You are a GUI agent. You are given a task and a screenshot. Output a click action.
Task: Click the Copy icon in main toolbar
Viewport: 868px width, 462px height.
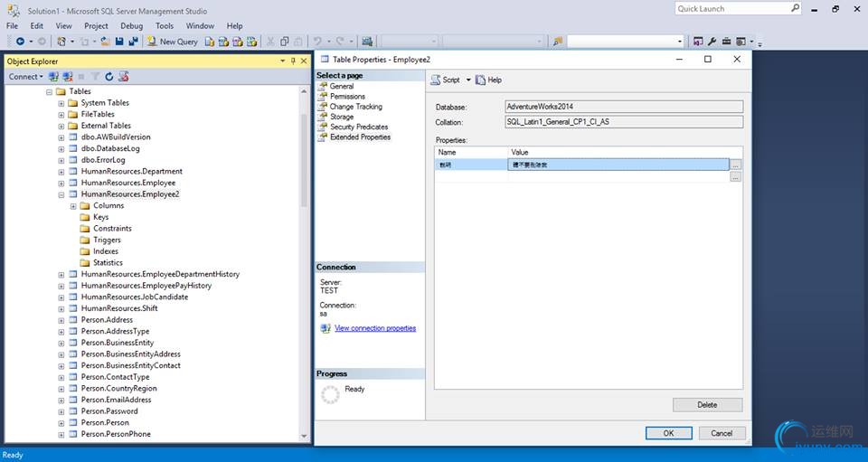pyautogui.click(x=285, y=42)
